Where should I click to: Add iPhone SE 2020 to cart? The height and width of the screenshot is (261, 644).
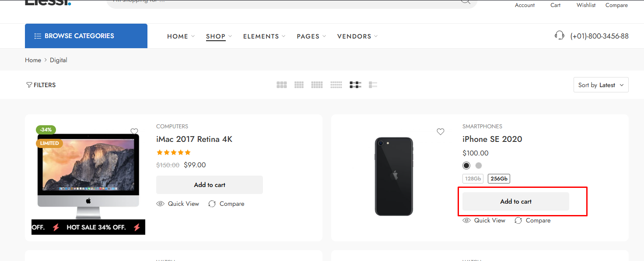(516, 201)
